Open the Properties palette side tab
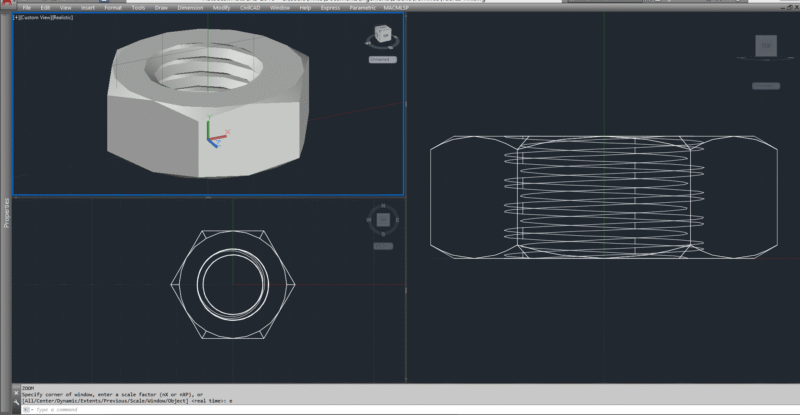The width and height of the screenshot is (800, 415). pos(6,213)
